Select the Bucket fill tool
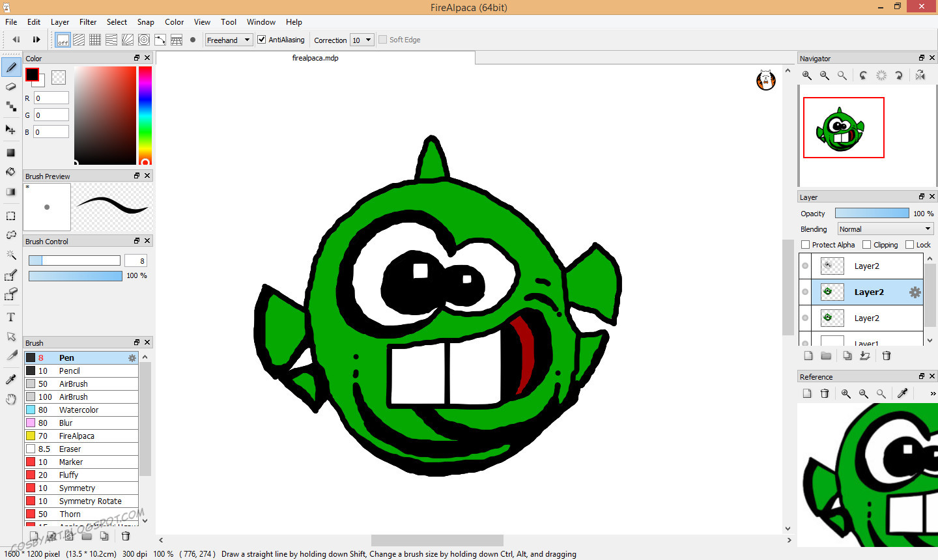The height and width of the screenshot is (560, 938). [11, 172]
